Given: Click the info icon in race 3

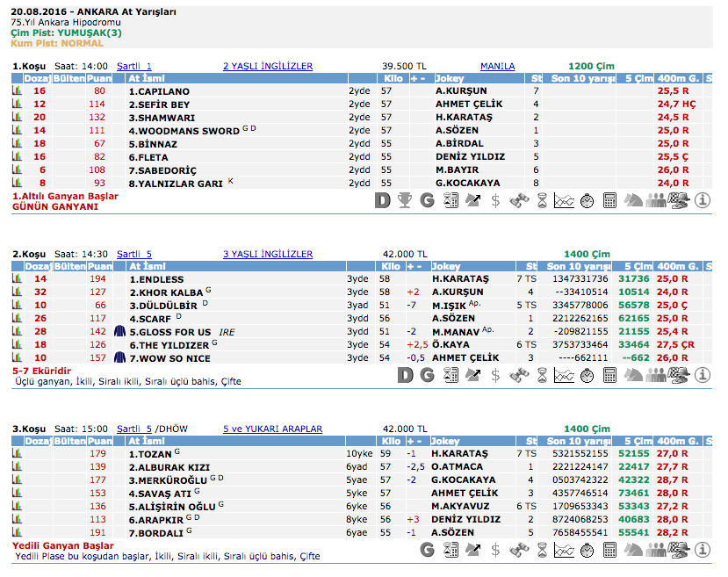Looking at the screenshot, I should coord(702,551).
